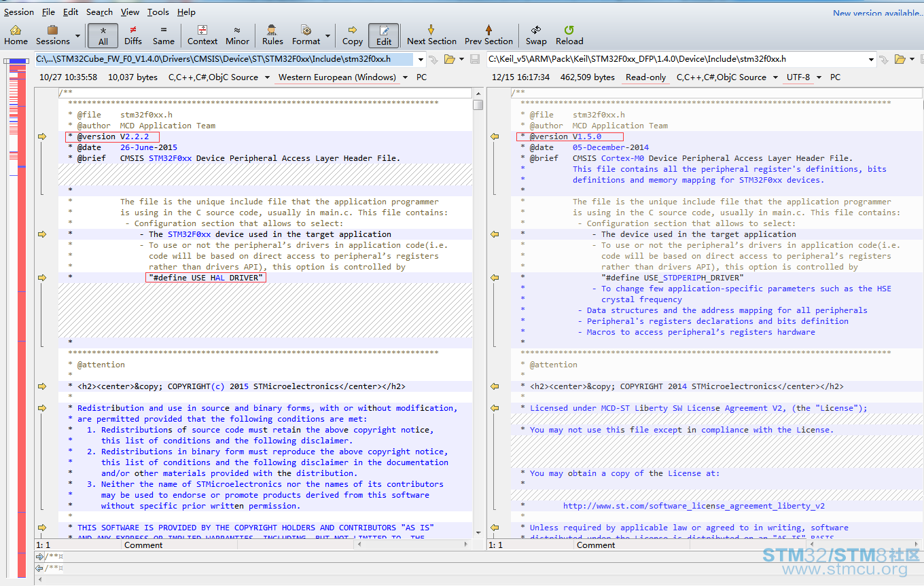Open the Tools menu
Screen dimensions: 924x586
158,12
